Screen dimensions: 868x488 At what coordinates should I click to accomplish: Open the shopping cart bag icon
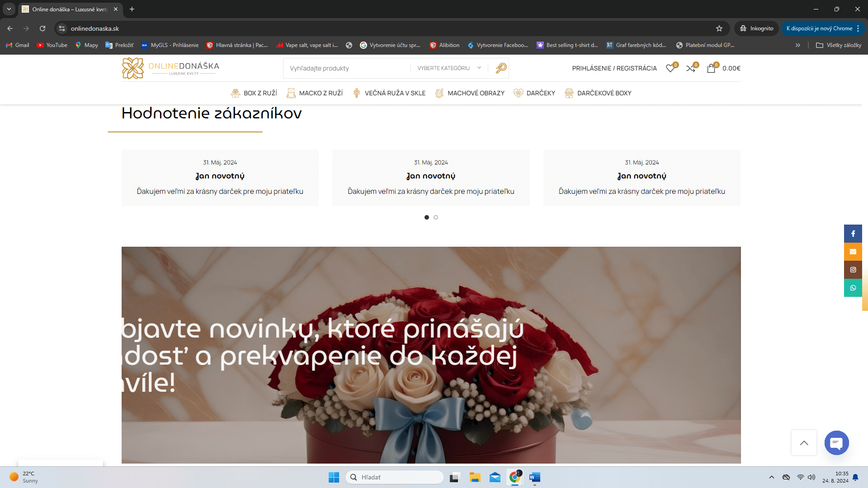[711, 68]
